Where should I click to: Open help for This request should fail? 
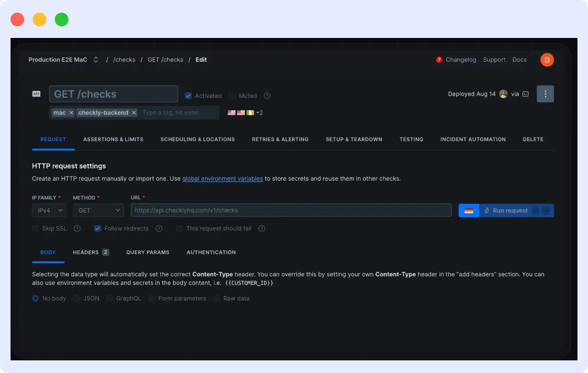(x=262, y=228)
